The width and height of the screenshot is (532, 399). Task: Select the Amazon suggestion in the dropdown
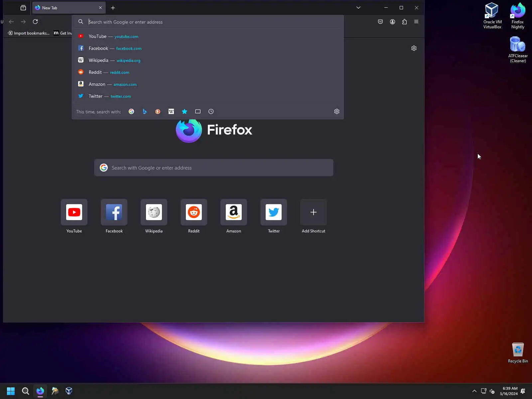(x=208, y=84)
